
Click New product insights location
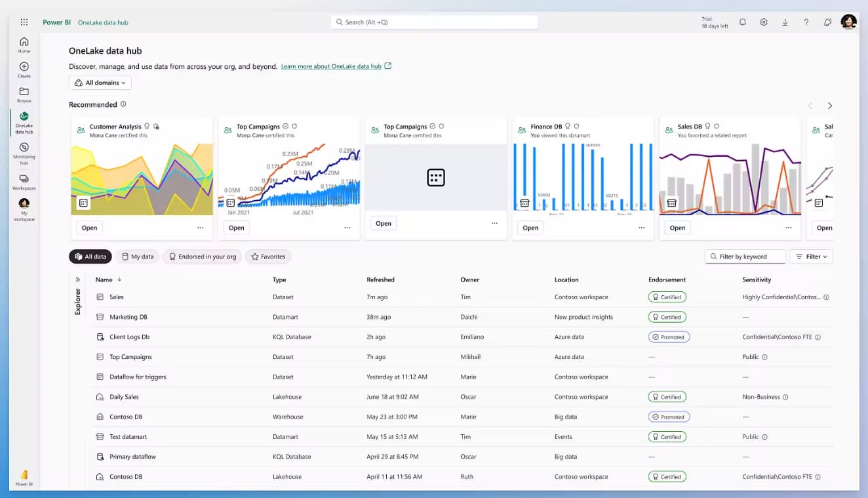click(583, 317)
